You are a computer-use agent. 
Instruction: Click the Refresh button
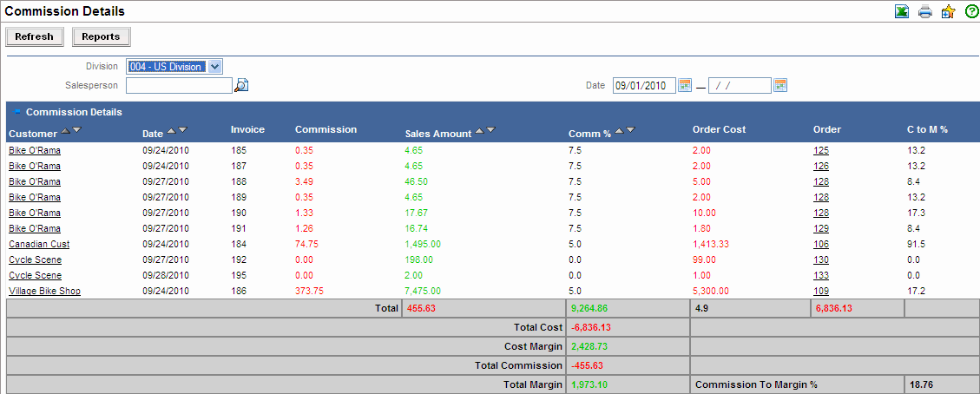coord(34,36)
